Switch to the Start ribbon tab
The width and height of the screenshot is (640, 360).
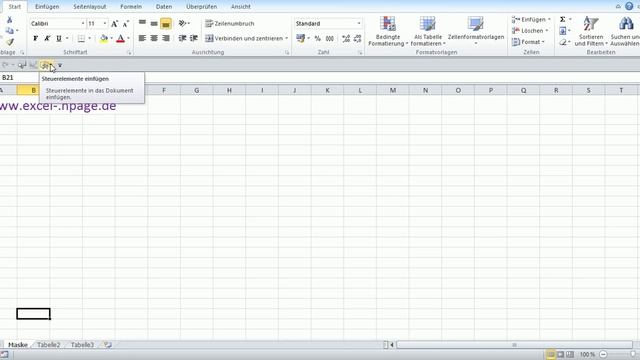coord(15,7)
